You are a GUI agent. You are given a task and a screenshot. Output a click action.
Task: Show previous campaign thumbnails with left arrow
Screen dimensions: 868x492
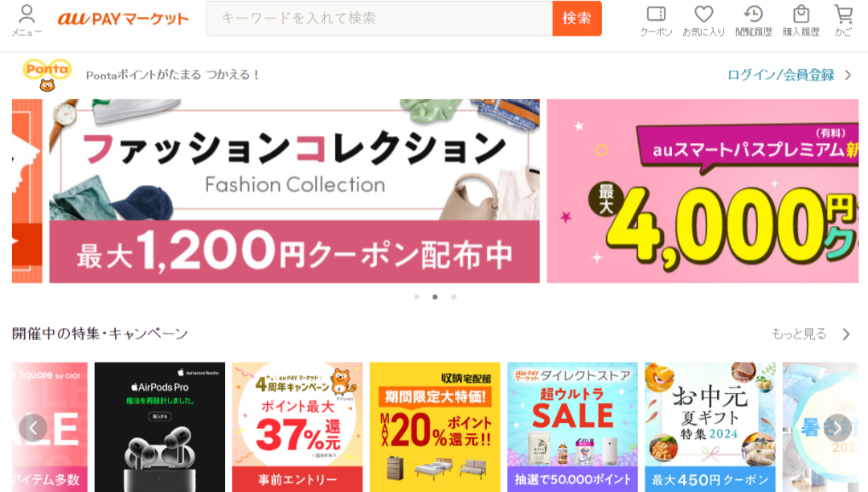33,428
